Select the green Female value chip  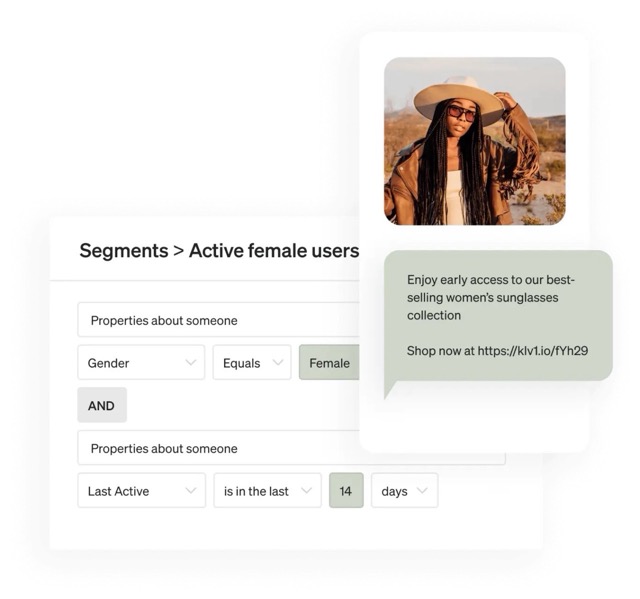click(x=329, y=363)
